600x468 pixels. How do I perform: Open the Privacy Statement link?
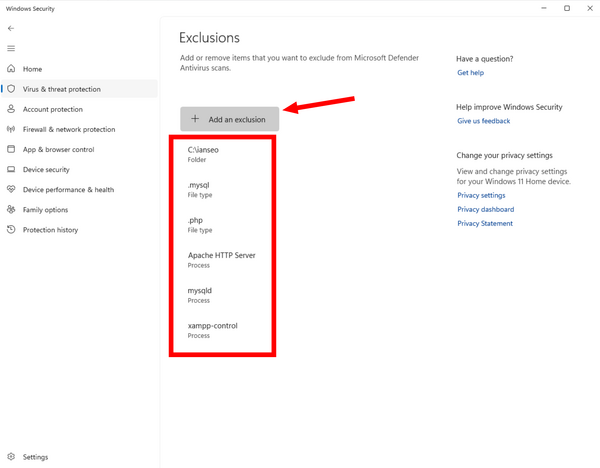485,223
